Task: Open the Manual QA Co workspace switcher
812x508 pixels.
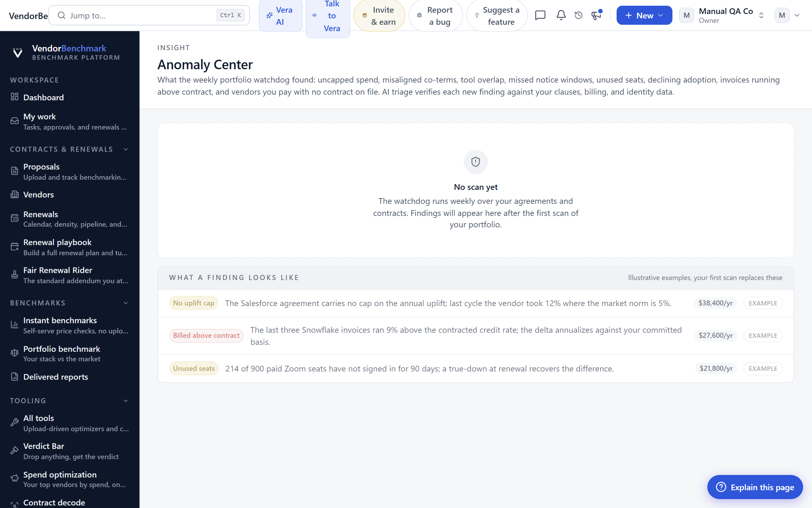Action: (722, 16)
